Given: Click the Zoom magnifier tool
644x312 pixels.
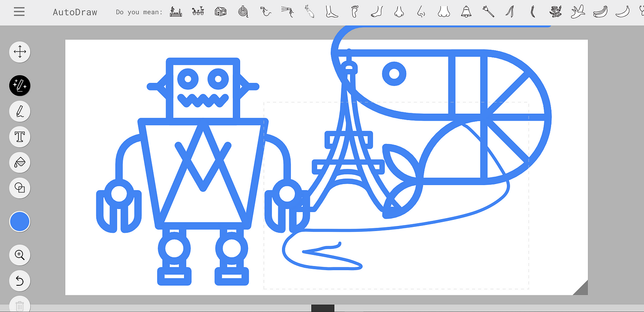Looking at the screenshot, I should (x=20, y=254).
